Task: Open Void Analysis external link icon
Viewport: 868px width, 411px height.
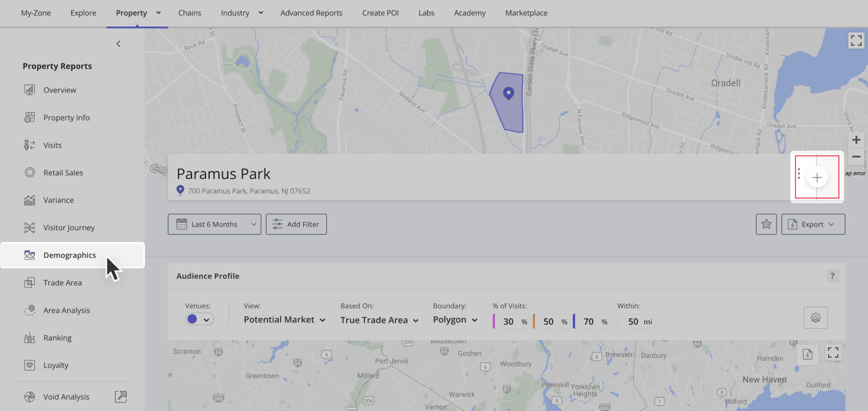Action: click(x=120, y=396)
